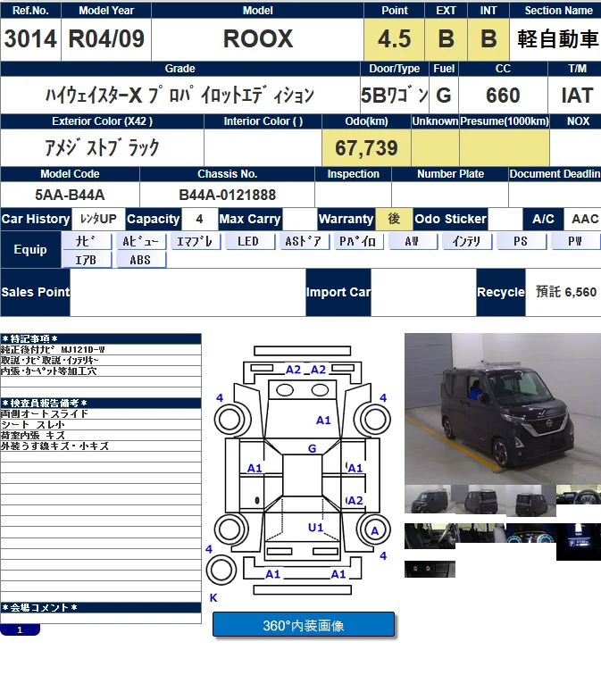Viewport: 601px width, 700px height.
Task: Select the ABS equipment badge
Action: coord(140,260)
